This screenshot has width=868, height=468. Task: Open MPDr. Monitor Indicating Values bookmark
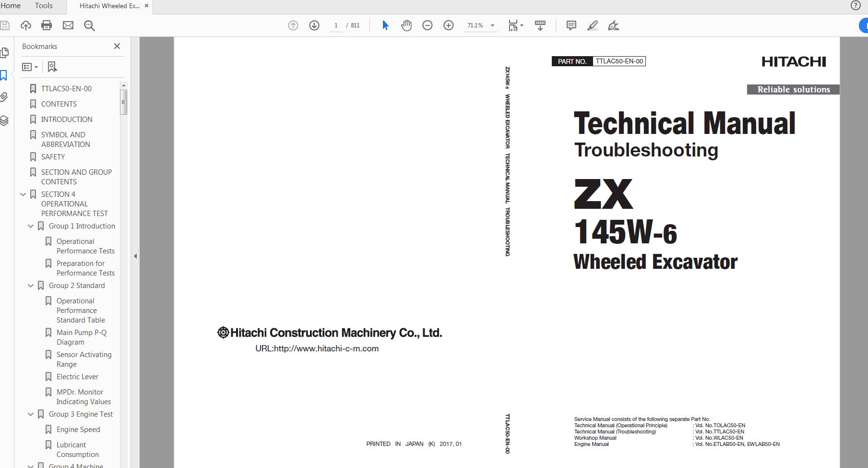[83, 397]
